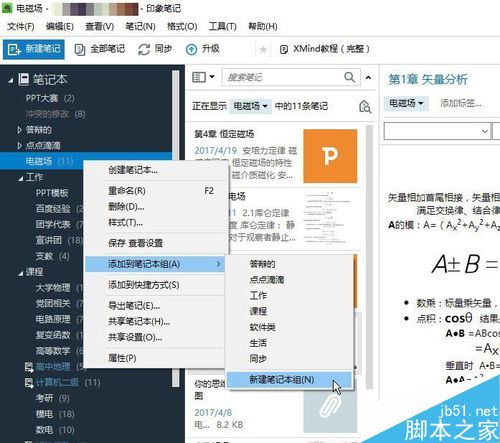Collapse the 工作 notebook stack

[21, 178]
